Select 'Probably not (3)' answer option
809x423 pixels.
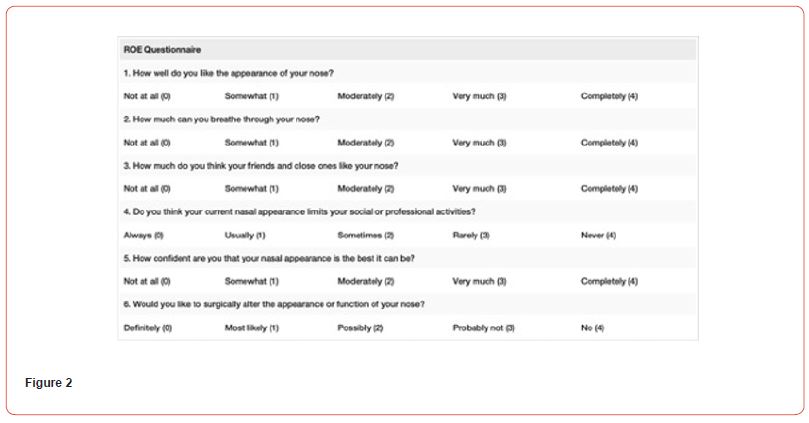pos(483,328)
